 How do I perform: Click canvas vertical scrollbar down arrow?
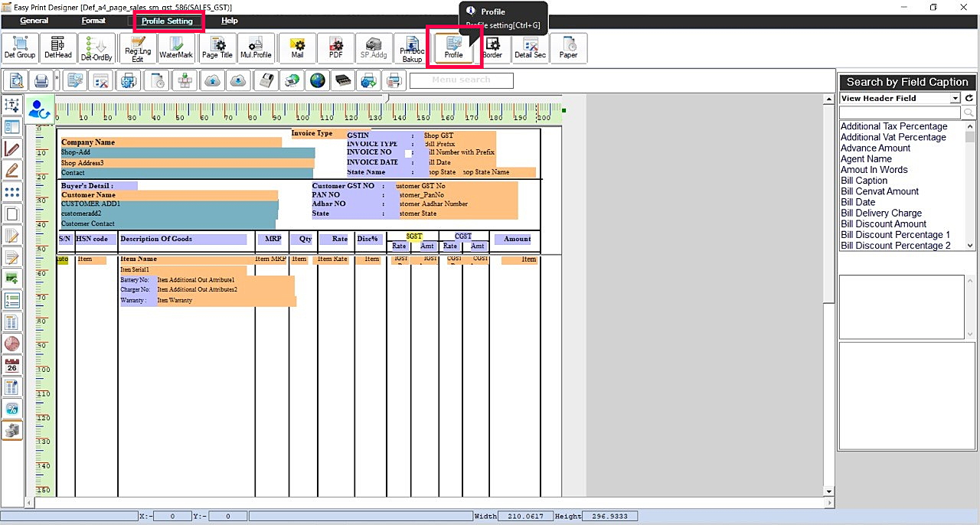tap(828, 491)
